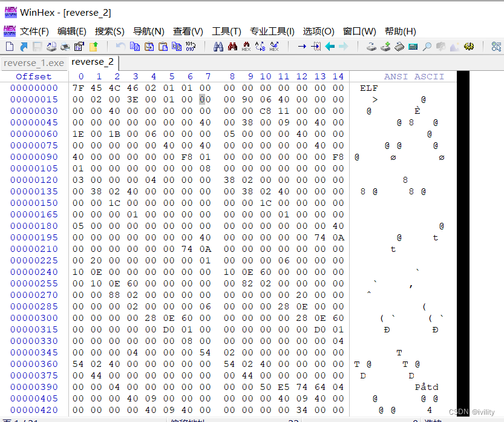Click the Go To Offset arrow icon

[302, 47]
